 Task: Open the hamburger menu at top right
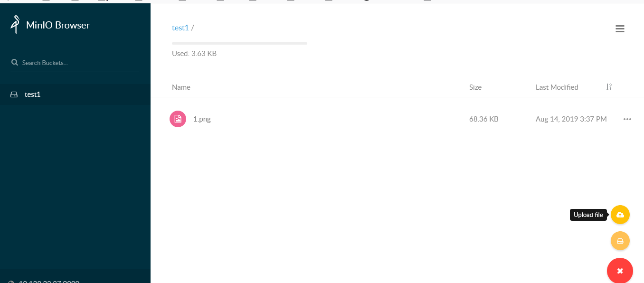pos(620,29)
